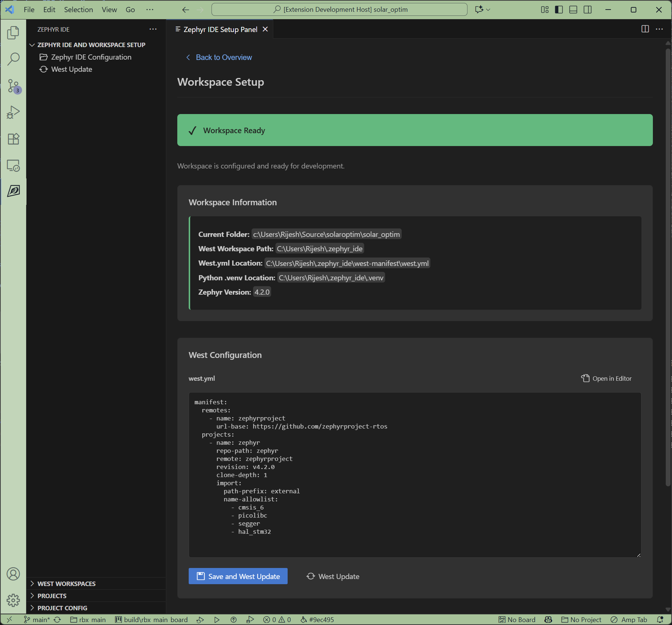This screenshot has height=625, width=672.
Task: Click the #9ec495 color status bar item
Action: [317, 619]
